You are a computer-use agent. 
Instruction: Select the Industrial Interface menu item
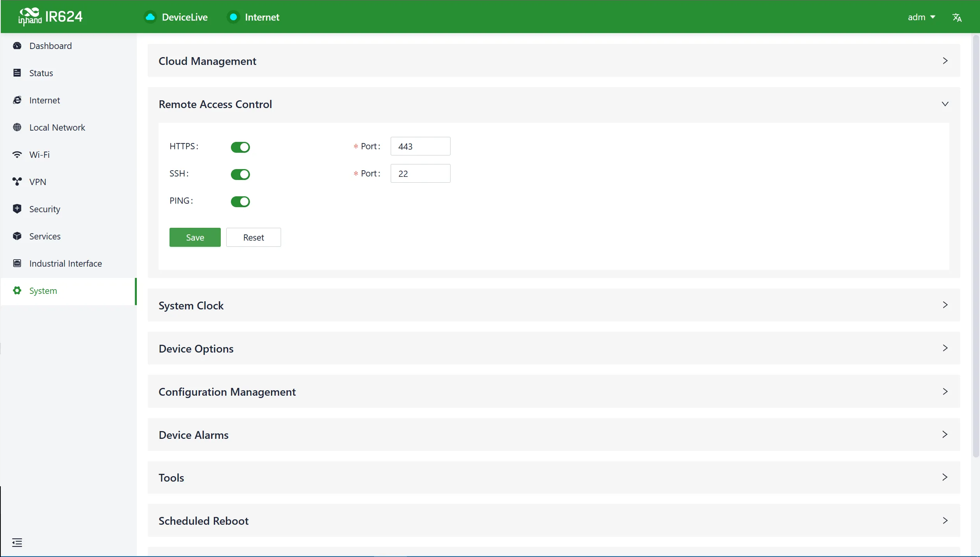click(68, 264)
